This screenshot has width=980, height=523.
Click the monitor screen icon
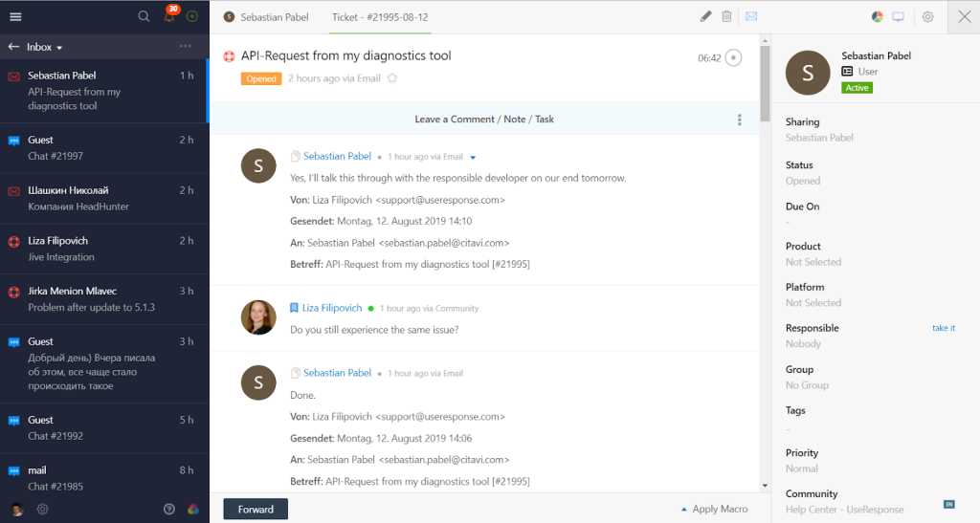(x=898, y=16)
